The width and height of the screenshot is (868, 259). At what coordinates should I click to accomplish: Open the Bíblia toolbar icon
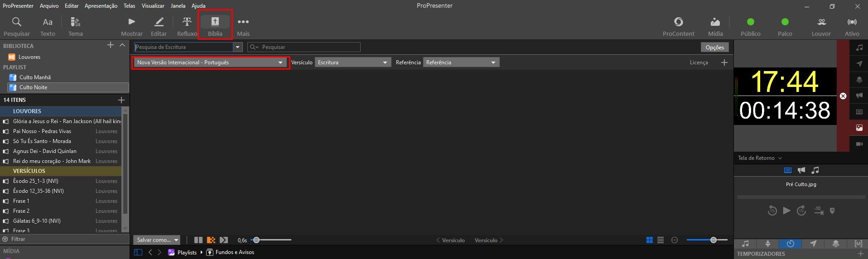point(215,26)
